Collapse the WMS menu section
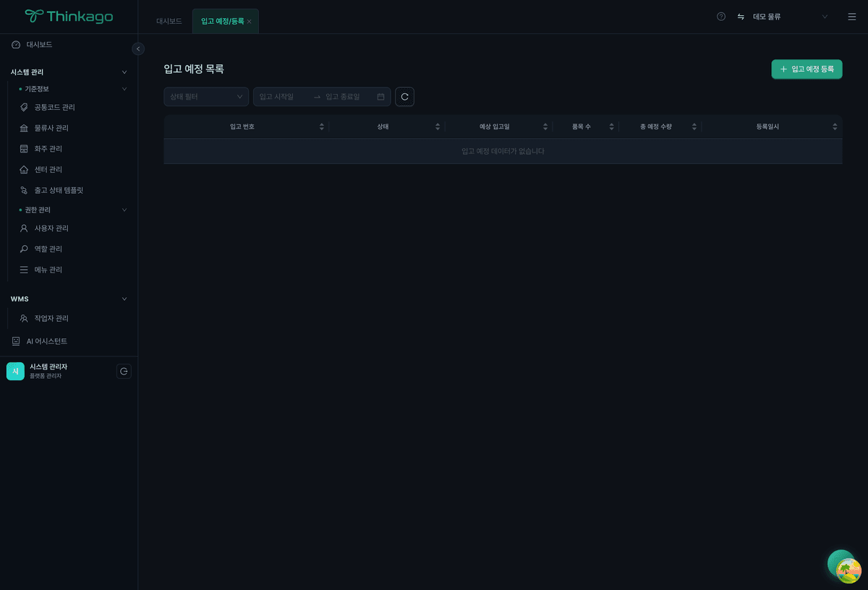 [124, 299]
